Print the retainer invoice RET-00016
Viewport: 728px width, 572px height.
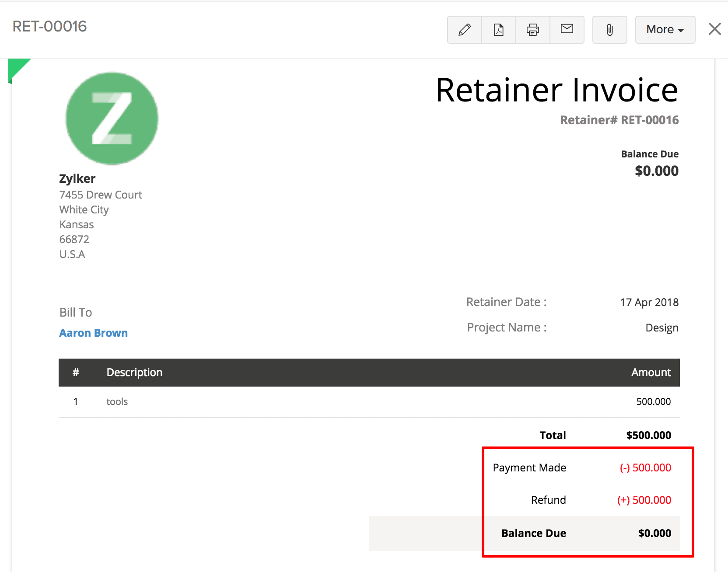[532, 29]
